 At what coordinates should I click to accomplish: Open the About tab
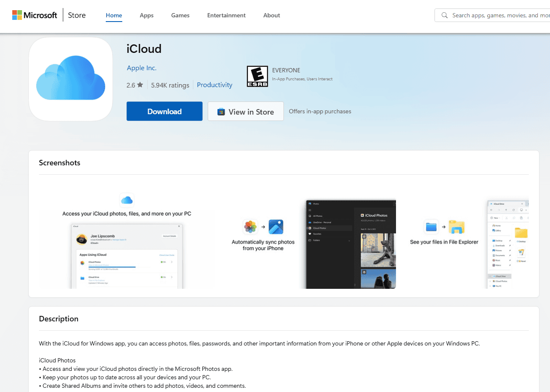click(272, 15)
